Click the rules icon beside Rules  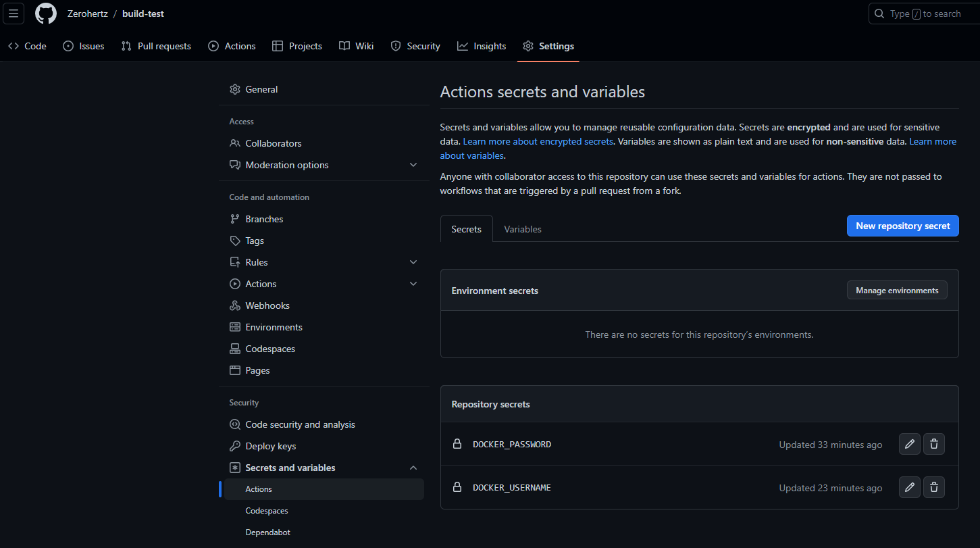tap(235, 262)
